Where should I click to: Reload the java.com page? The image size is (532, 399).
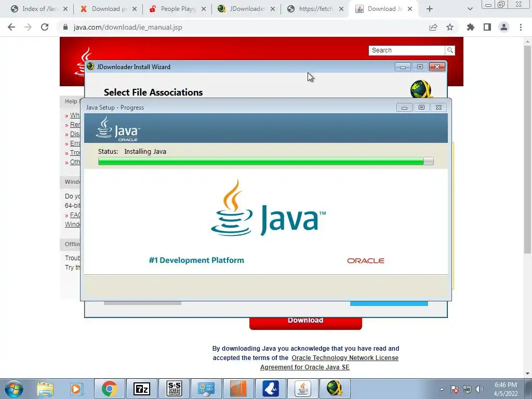45,27
